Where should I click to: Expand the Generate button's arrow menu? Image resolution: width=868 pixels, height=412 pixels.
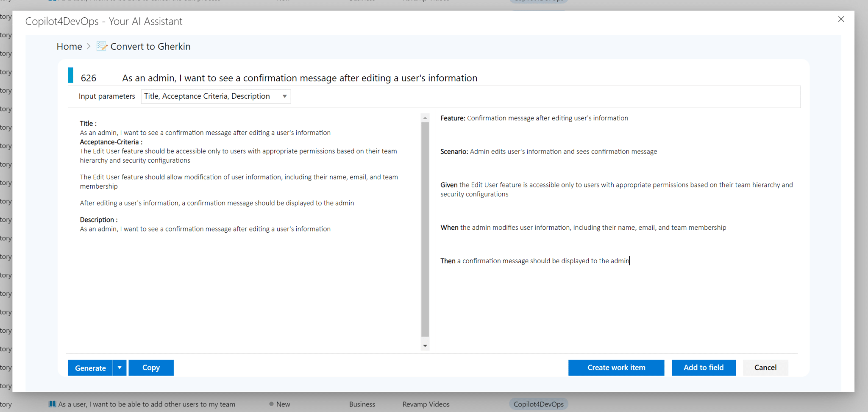(x=120, y=367)
